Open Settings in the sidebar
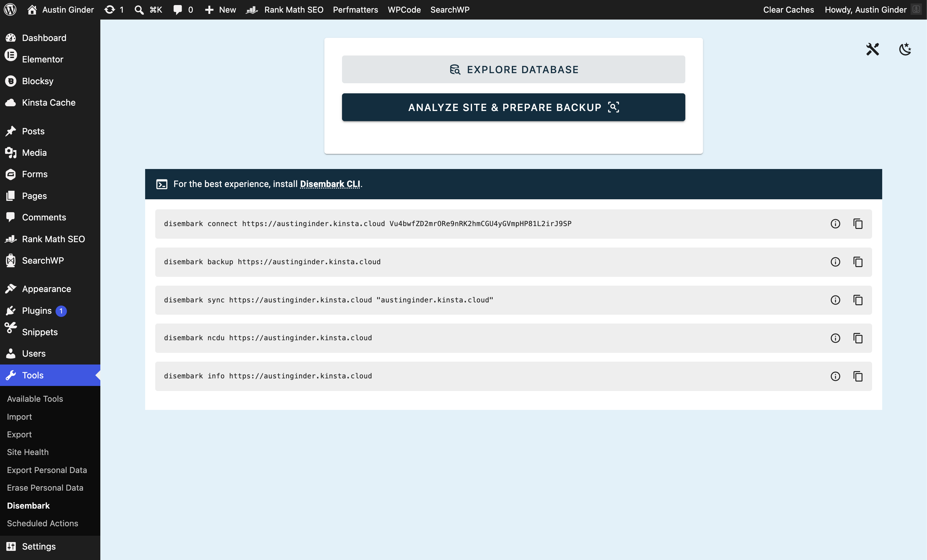This screenshot has height=560, width=927. (x=50, y=546)
